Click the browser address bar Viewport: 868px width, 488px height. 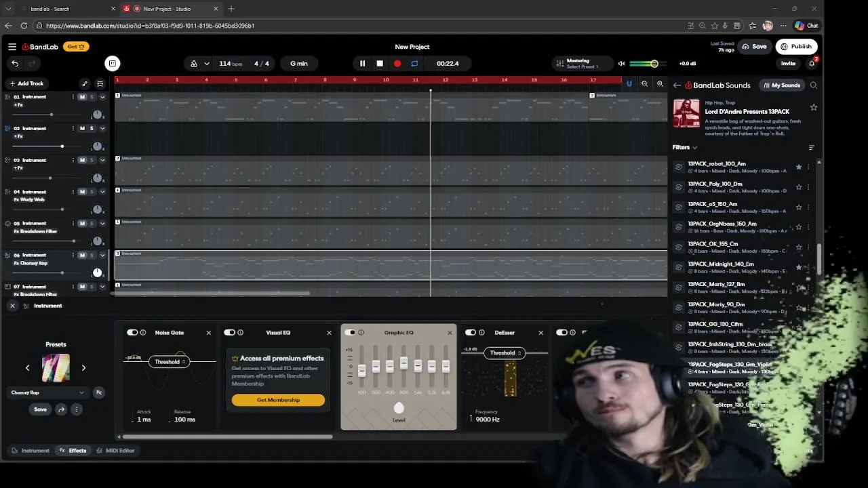(359, 26)
